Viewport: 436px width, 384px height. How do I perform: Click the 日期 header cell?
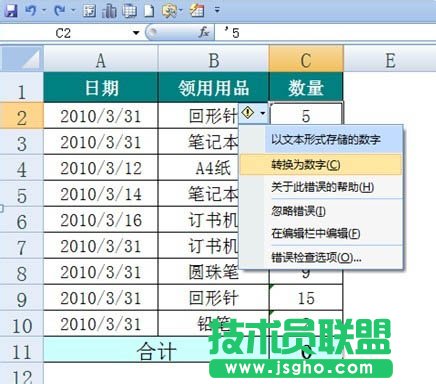(x=101, y=88)
